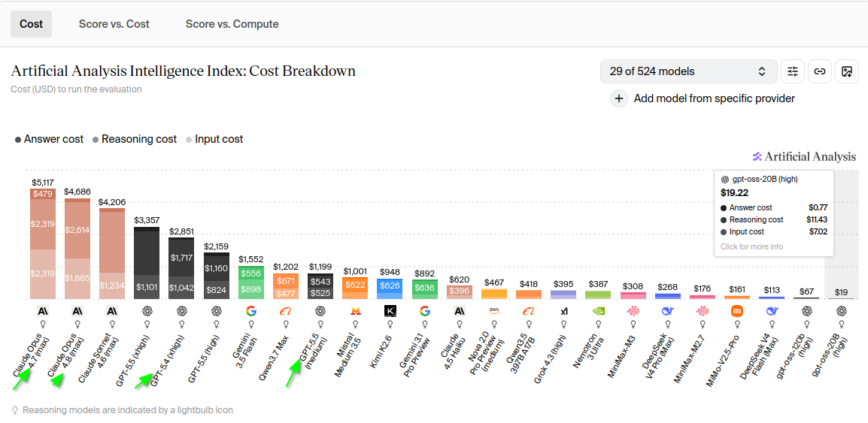Click Add model from specific provider

pyautogui.click(x=703, y=98)
